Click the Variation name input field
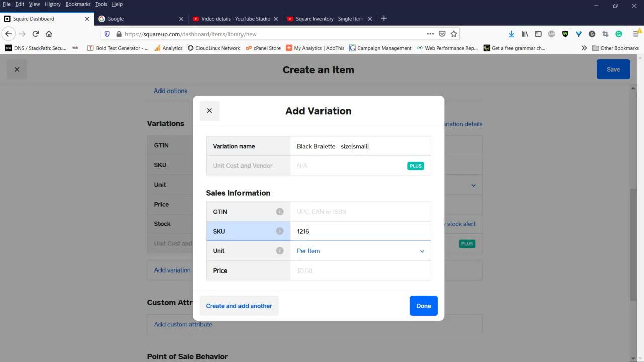This screenshot has height=362, width=644. click(360, 146)
